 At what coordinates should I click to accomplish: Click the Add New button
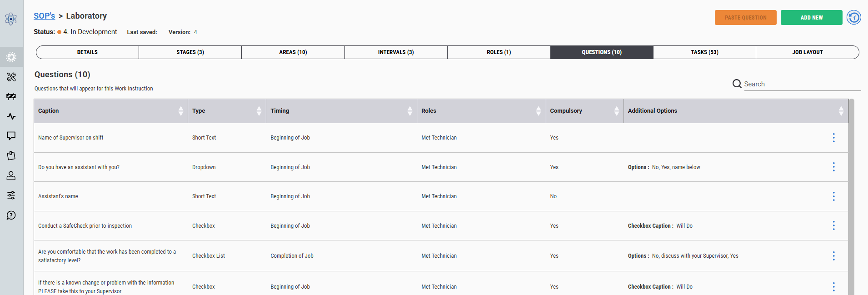[811, 18]
